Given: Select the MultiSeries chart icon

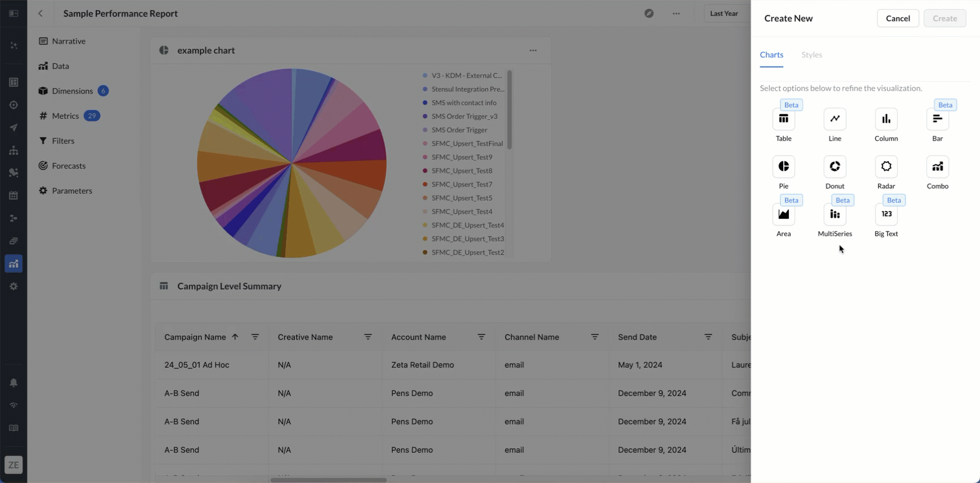Looking at the screenshot, I should click(835, 214).
